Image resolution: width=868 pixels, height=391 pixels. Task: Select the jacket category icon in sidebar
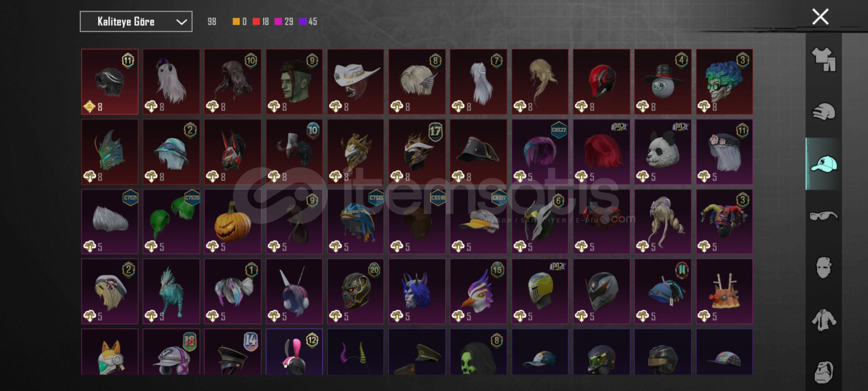point(824,320)
